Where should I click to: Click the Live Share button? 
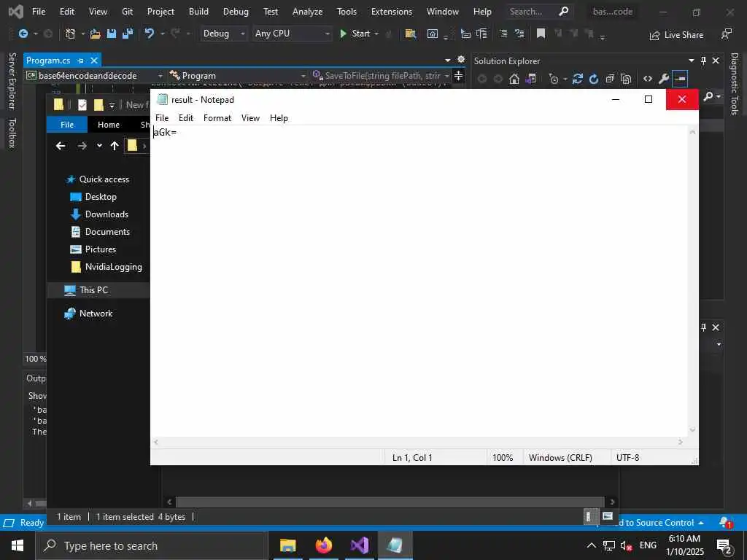tap(676, 35)
